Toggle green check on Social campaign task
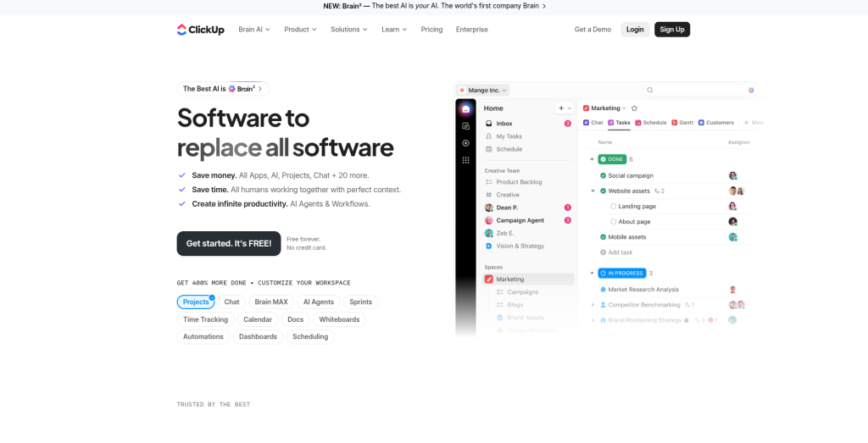 pyautogui.click(x=604, y=175)
